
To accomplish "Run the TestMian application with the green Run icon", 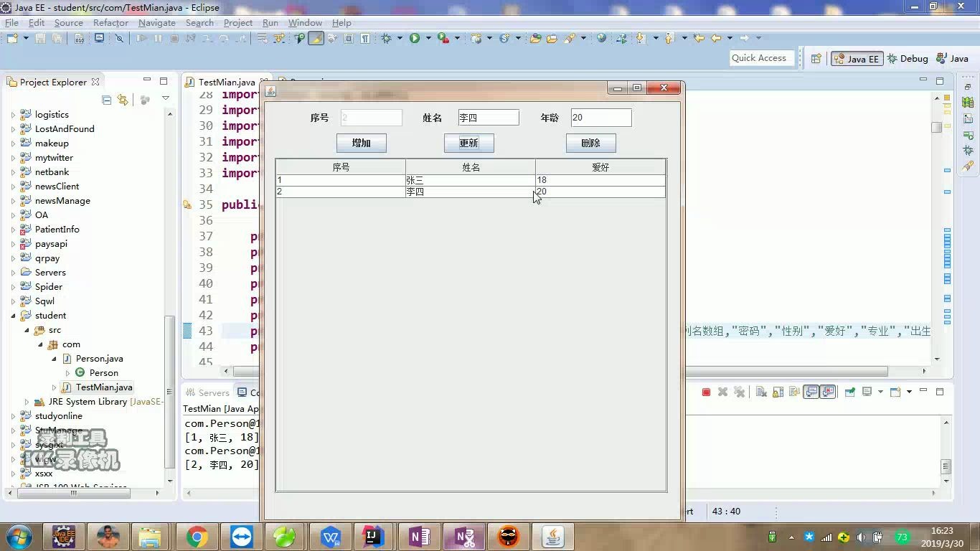I will [x=415, y=38].
